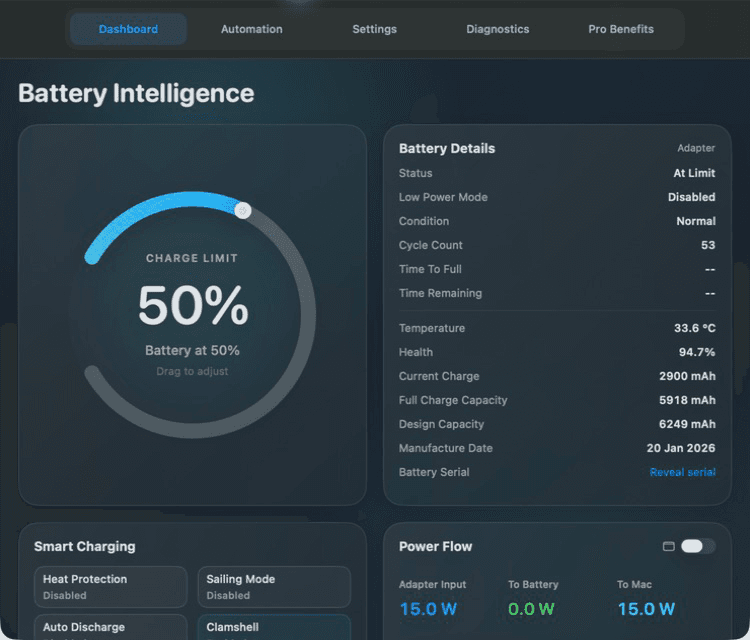Click the Manufacture Date 20 Jan 2026
This screenshot has width=750, height=640.
point(681,448)
